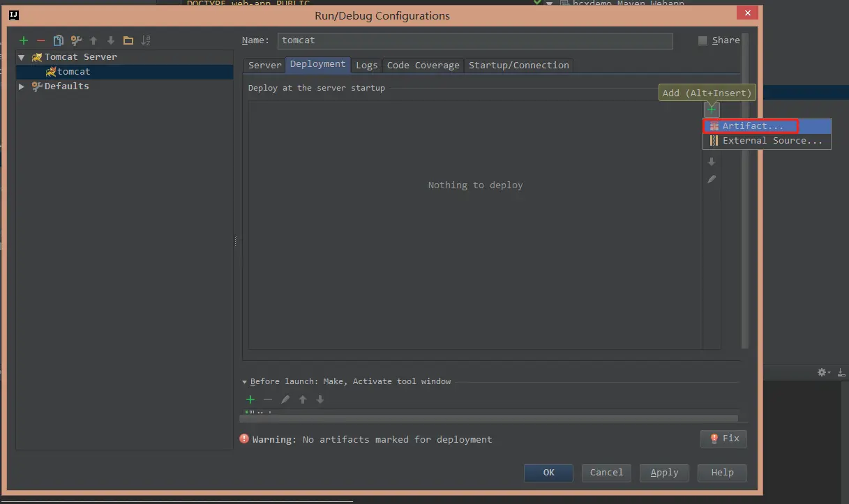This screenshot has height=504, width=849.
Task: Click the Apply button
Action: pos(665,473)
